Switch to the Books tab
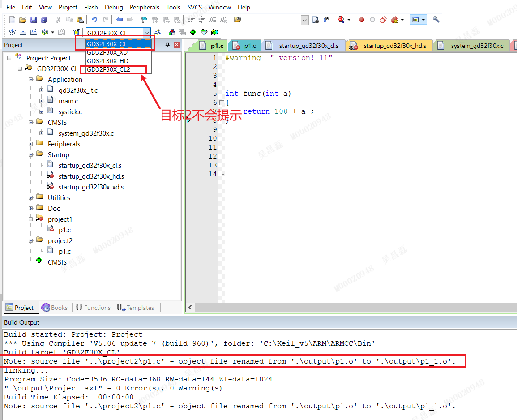This screenshot has width=517, height=420. coord(55,308)
